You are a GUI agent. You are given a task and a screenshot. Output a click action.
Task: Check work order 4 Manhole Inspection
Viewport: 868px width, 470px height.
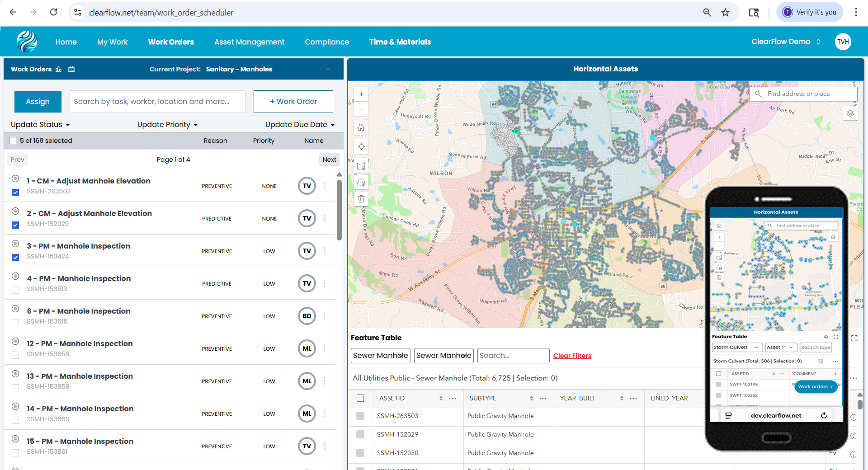[x=15, y=290]
